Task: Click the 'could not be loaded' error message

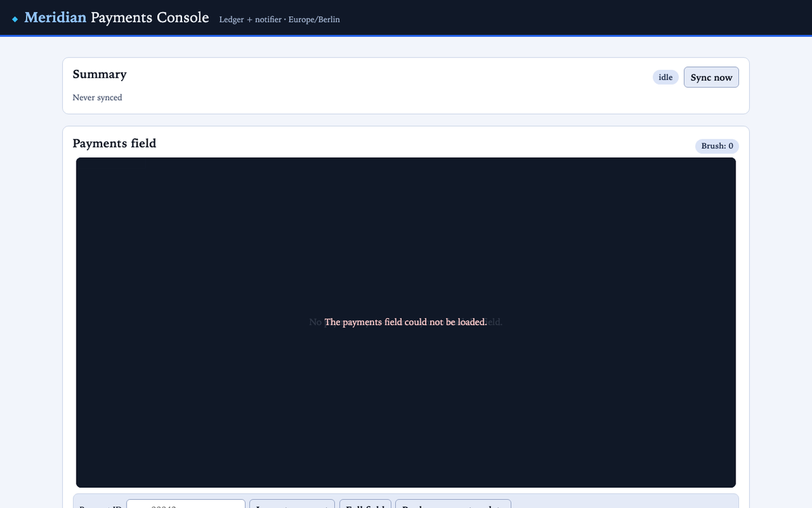Action: click(x=406, y=322)
